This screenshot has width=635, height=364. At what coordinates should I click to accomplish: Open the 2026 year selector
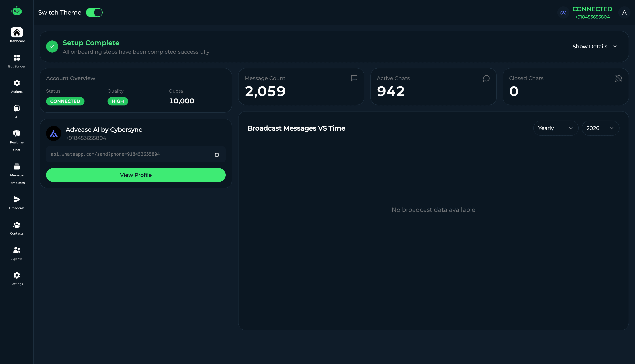point(600,128)
